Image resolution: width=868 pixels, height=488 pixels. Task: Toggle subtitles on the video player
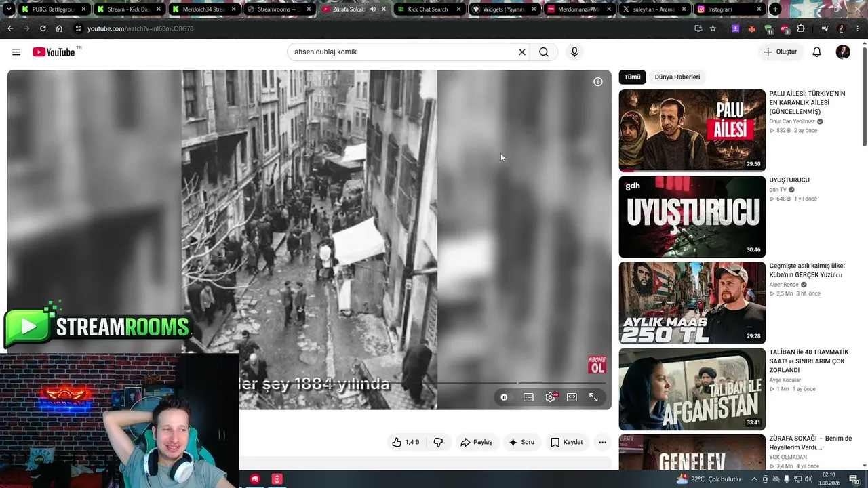click(528, 397)
